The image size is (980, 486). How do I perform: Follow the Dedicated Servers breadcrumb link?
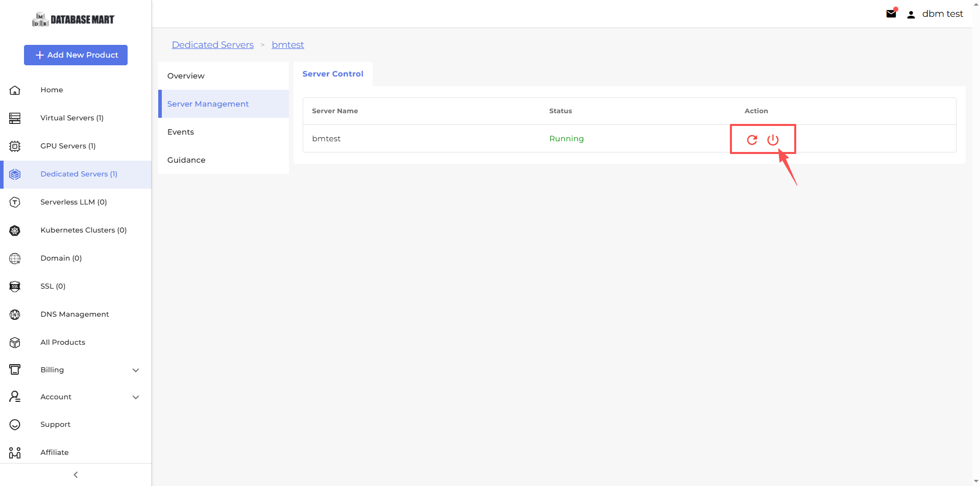213,45
